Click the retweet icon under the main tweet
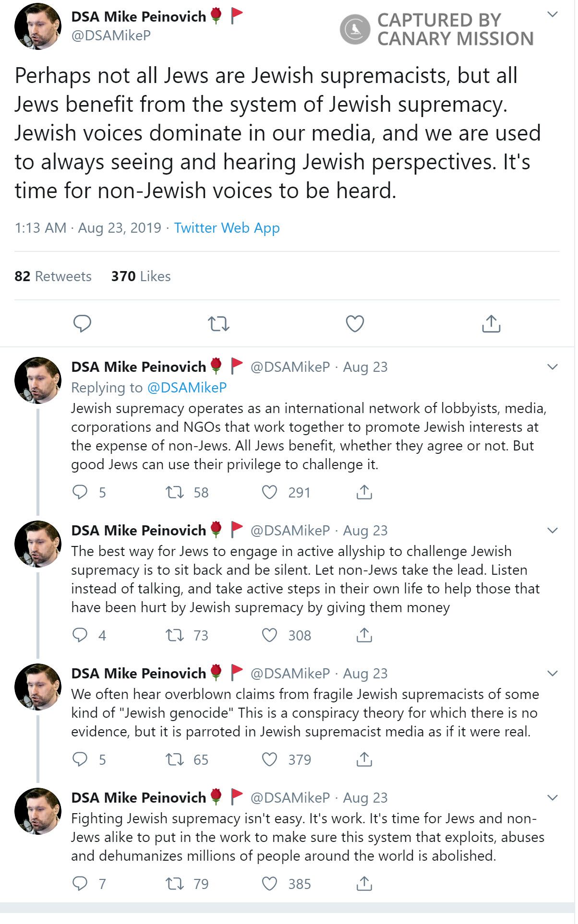The image size is (578, 924). pos(218,324)
